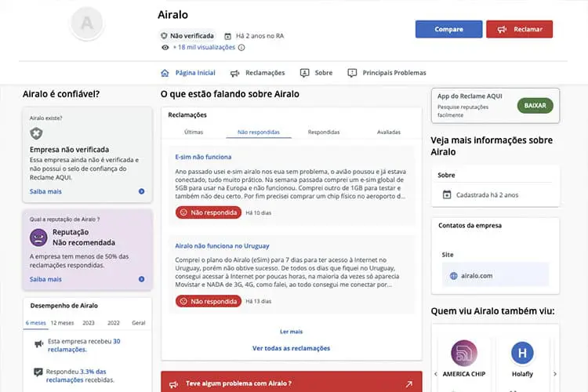Click the 3.3% das reclamações link
Screen dimensions: 588x392
tap(76, 376)
